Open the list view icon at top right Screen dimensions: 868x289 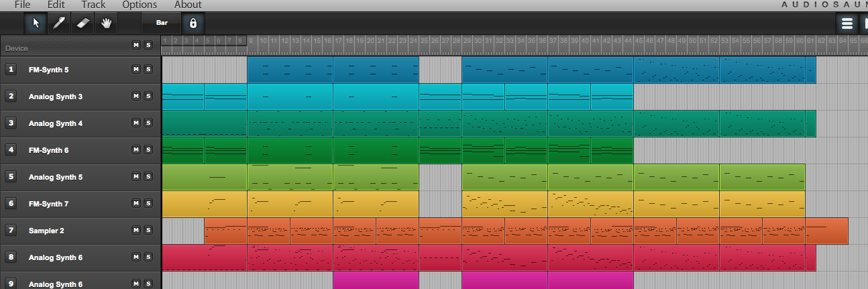point(847,23)
